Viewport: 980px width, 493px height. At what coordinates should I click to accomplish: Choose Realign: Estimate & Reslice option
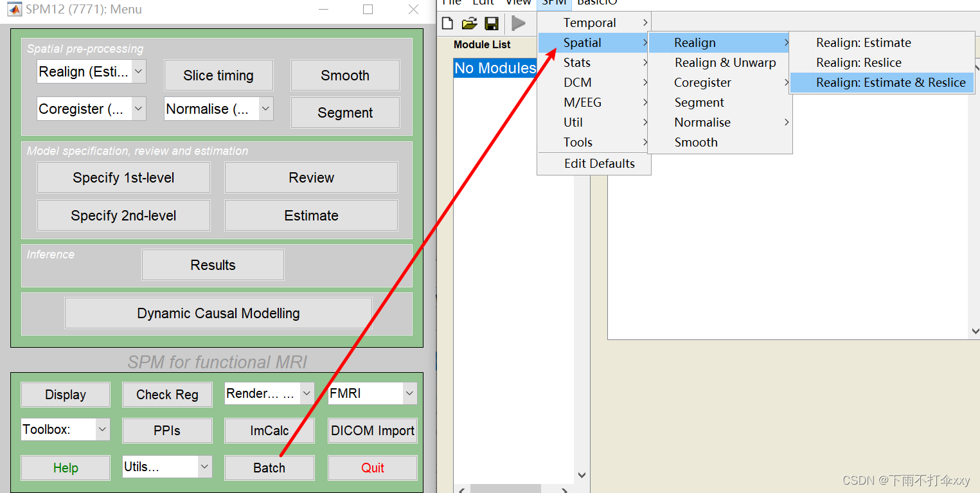(882, 82)
